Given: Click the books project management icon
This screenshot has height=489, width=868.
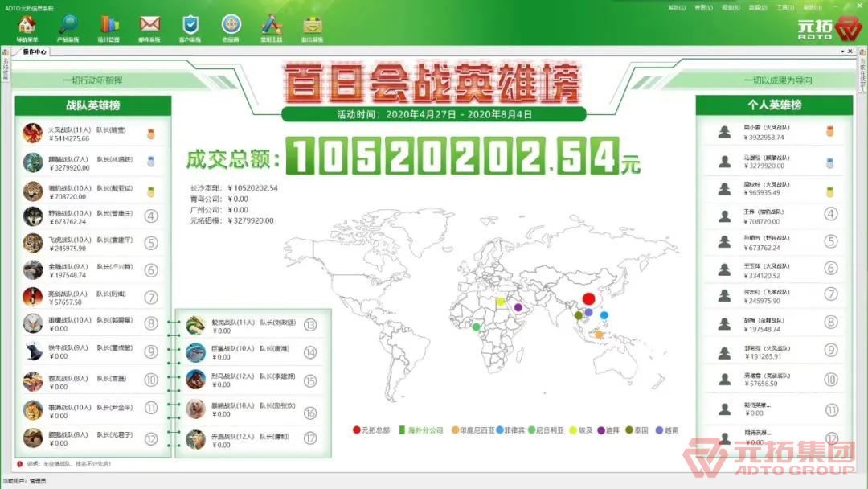Looking at the screenshot, I should tap(109, 26).
